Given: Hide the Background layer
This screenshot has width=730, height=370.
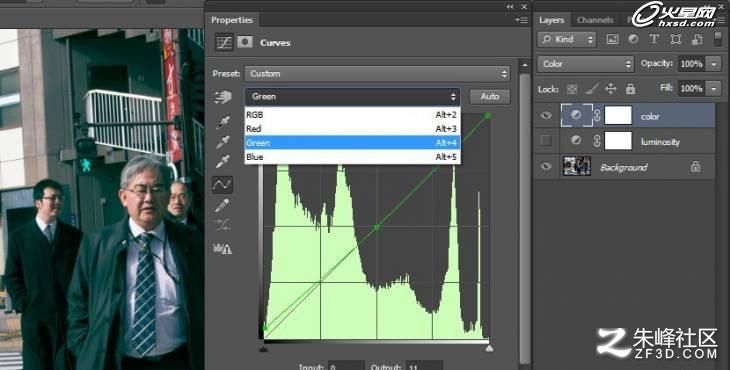Looking at the screenshot, I should (x=546, y=166).
